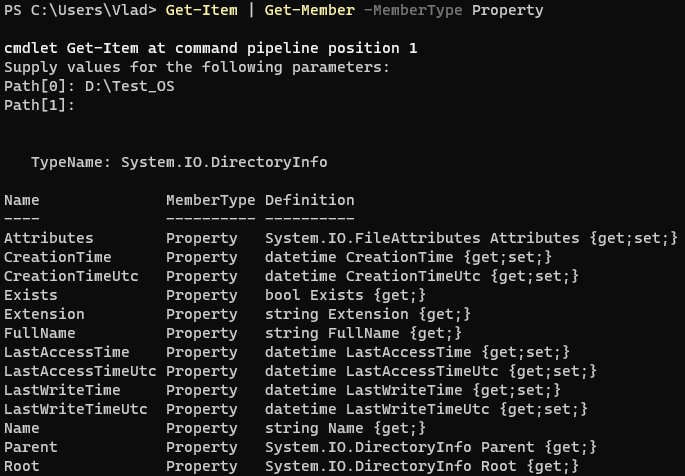The image size is (685, 476).
Task: Click the 'datetime LastAccessTime {get;set;}' definition
Action: coord(417,352)
